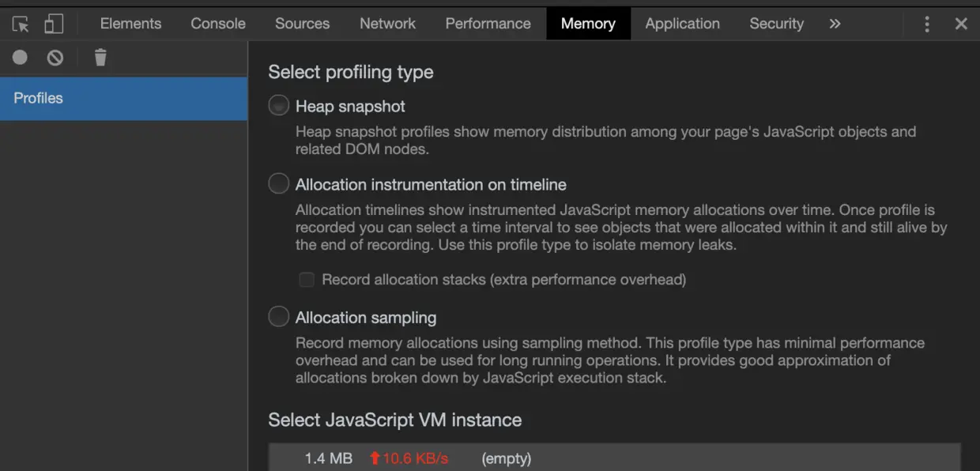Expand the hidden tabs chevron overflow
Image resolution: width=980 pixels, height=471 pixels.
835,24
